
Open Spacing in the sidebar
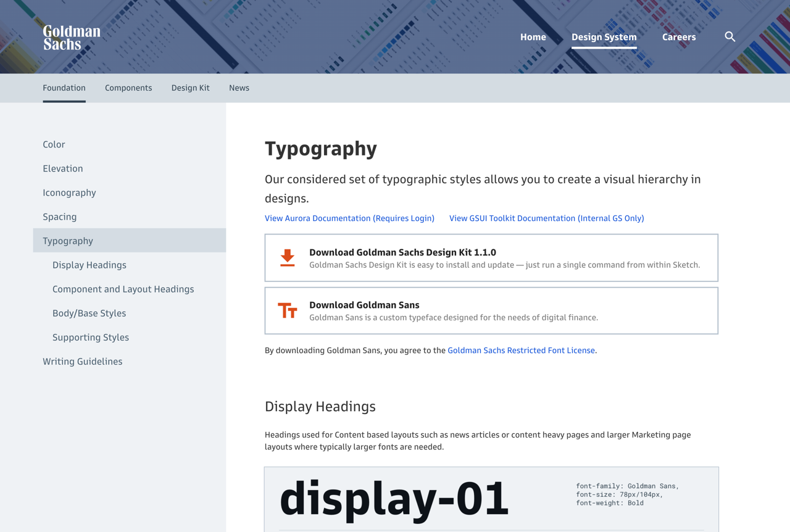point(60,217)
